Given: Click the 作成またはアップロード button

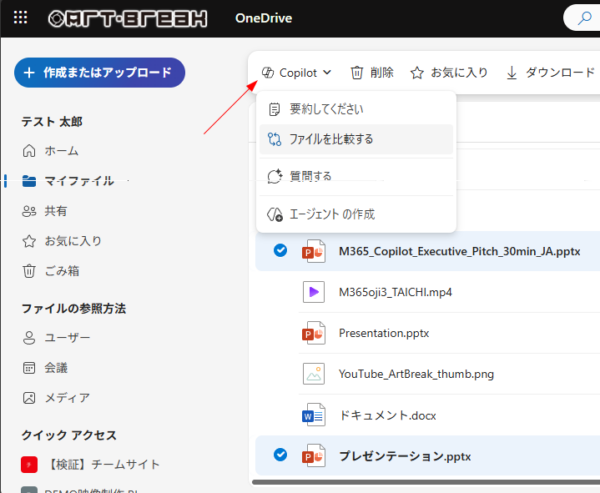Looking at the screenshot, I should [x=99, y=73].
